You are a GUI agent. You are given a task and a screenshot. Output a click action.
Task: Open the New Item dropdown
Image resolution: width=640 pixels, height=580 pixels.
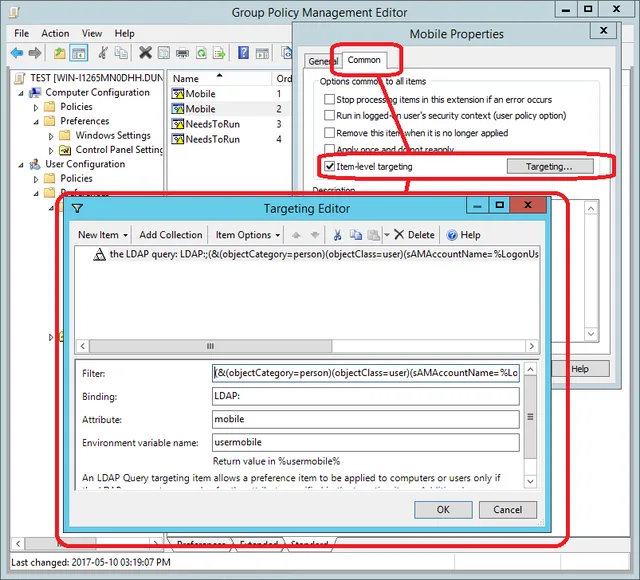click(x=103, y=235)
